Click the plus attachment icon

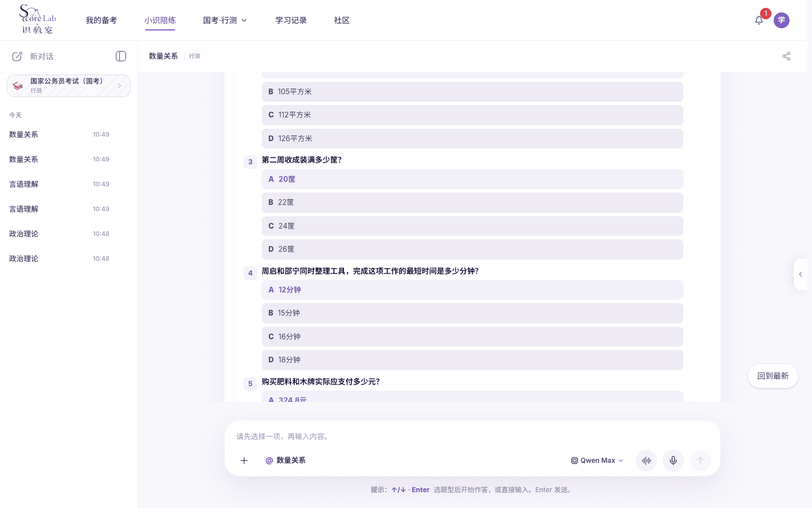(x=244, y=461)
